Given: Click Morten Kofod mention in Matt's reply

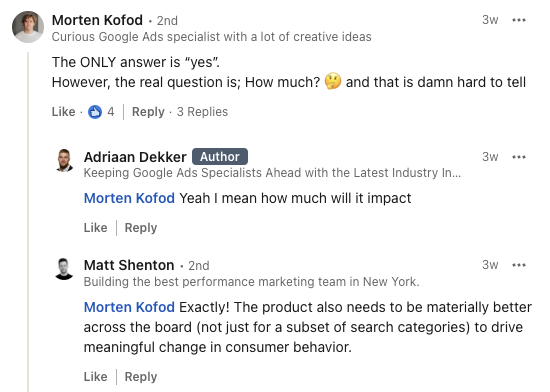Looking at the screenshot, I should pyautogui.click(x=129, y=307).
